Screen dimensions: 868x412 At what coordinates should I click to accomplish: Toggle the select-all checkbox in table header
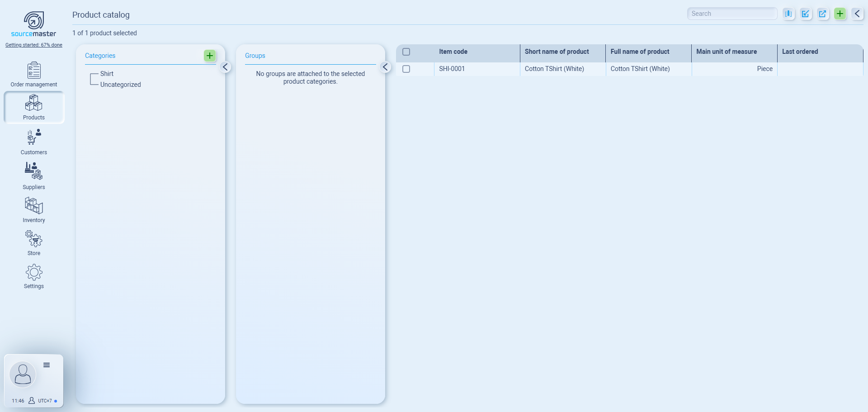click(x=406, y=52)
